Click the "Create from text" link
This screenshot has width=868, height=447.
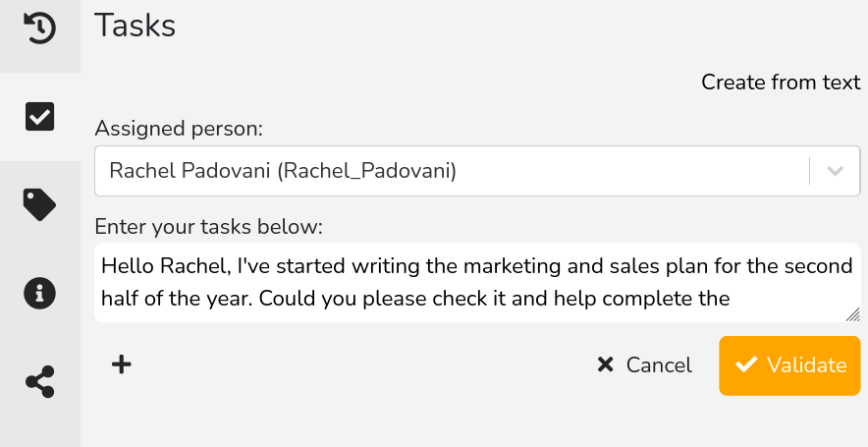pyautogui.click(x=781, y=83)
